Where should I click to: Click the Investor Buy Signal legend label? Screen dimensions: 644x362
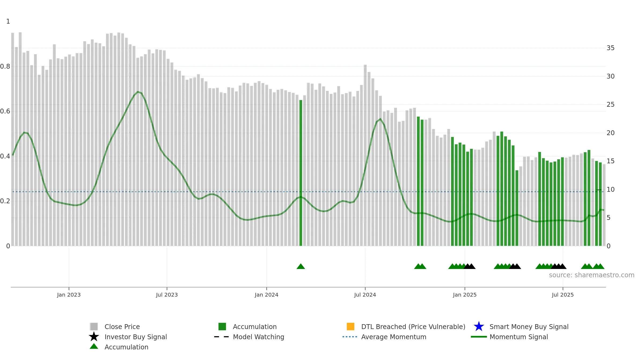tap(136, 337)
